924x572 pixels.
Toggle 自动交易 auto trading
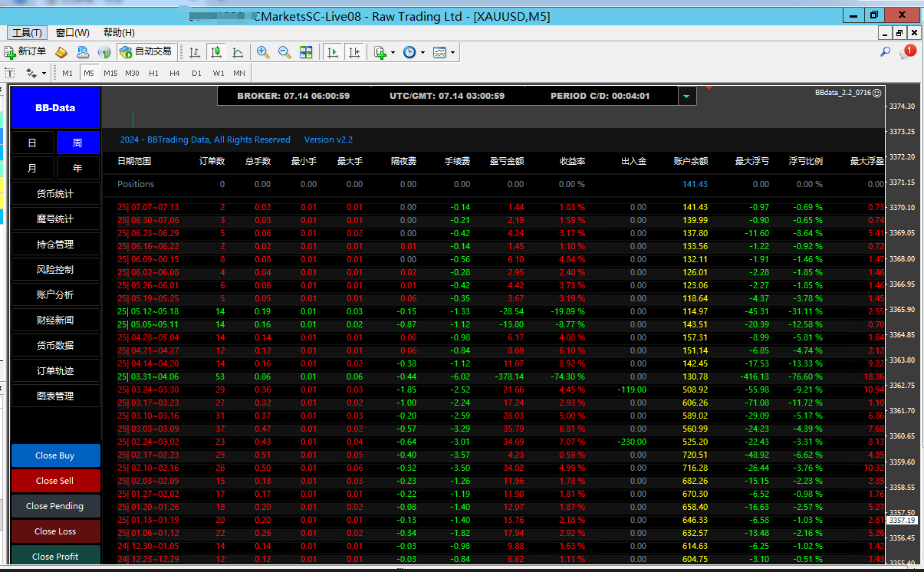146,52
